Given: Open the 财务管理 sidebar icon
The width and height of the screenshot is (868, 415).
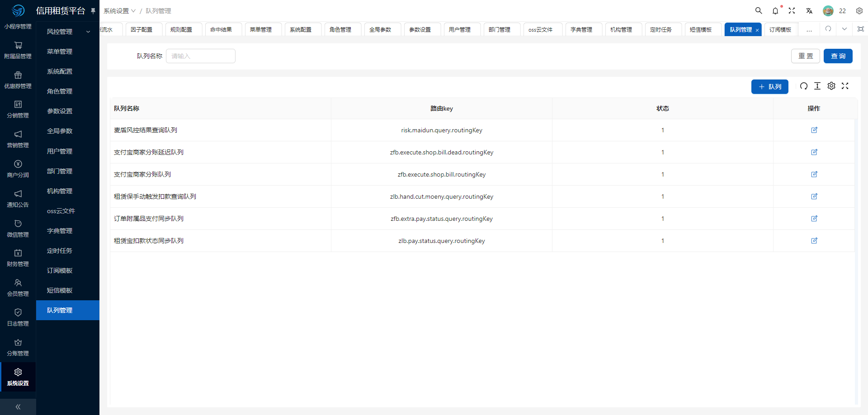Looking at the screenshot, I should pos(18,253).
